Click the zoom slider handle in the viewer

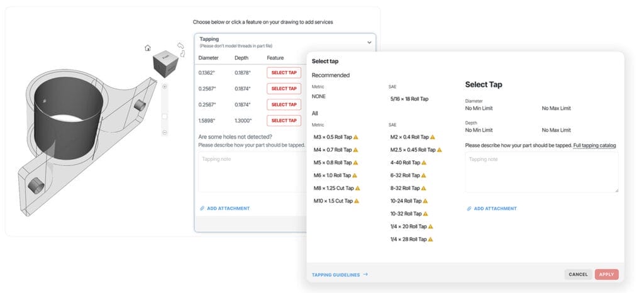tap(165, 116)
